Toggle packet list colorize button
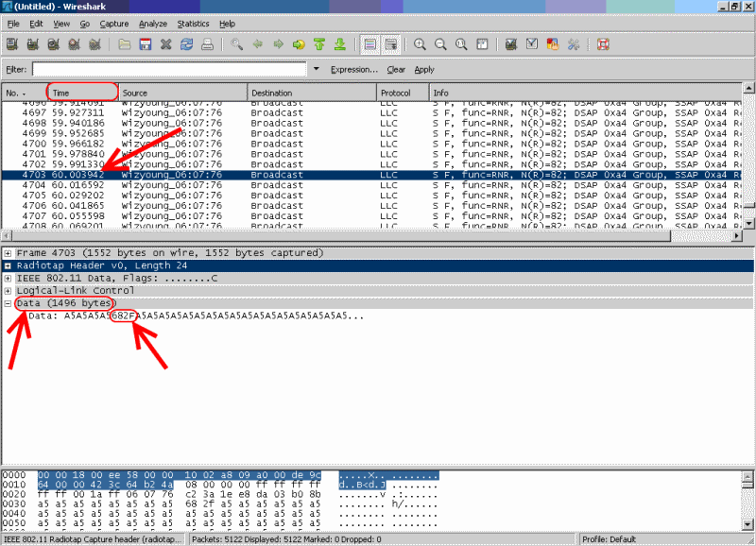The height and width of the screenshot is (546, 756). click(x=369, y=44)
